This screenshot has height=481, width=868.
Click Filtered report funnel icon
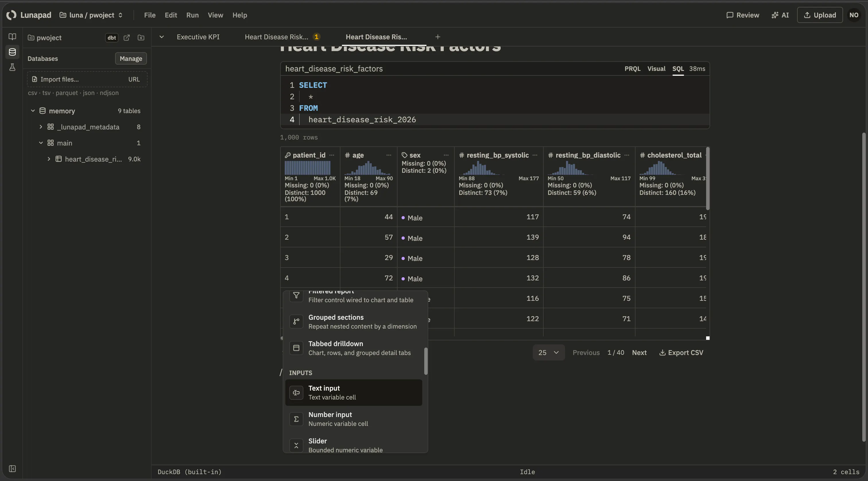(296, 295)
